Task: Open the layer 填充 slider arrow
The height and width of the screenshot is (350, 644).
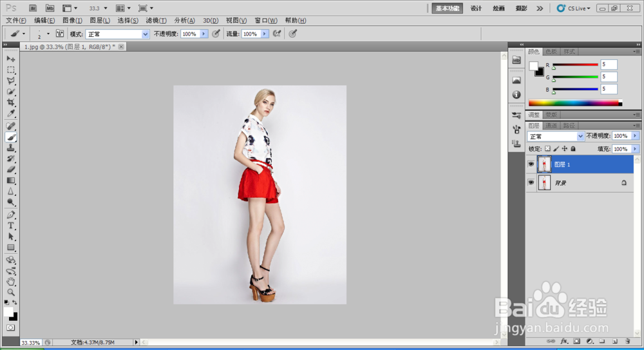Action: click(x=636, y=149)
